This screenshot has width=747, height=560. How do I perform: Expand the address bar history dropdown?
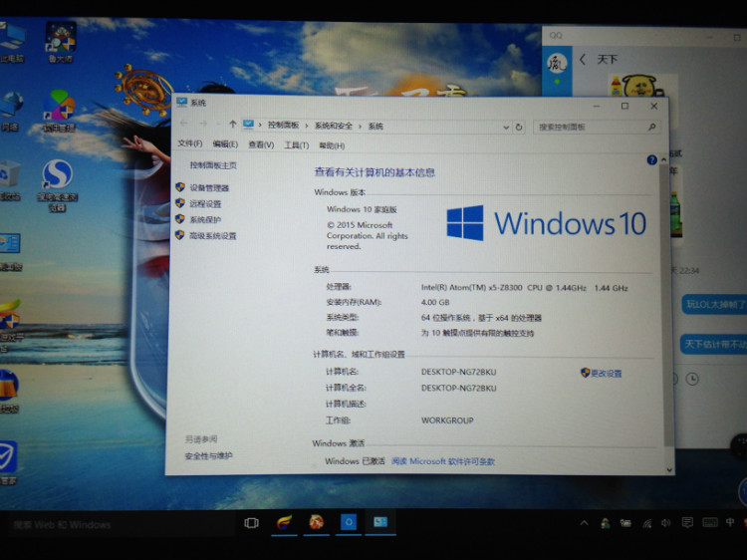[505, 127]
